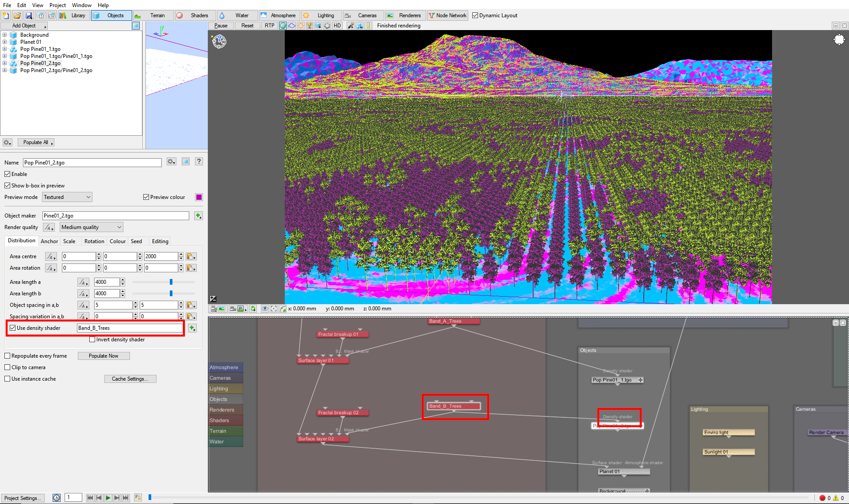Click the trophy-shaped preview toolbar icon
Image resolution: width=849 pixels, height=504 pixels.
pyautogui.click(x=310, y=26)
